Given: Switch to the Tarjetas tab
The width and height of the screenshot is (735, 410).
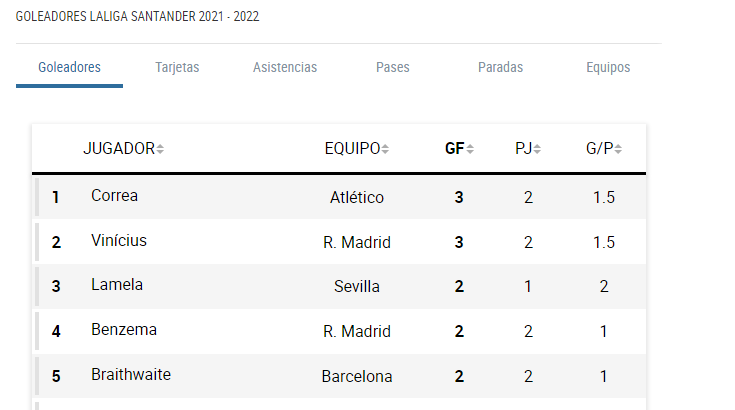Looking at the screenshot, I should coord(177,67).
